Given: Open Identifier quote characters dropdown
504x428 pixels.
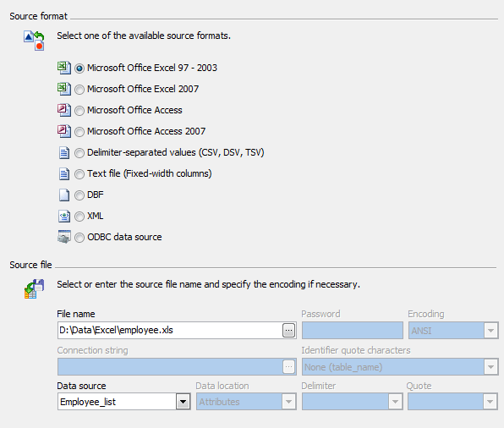Looking at the screenshot, I should 490,367.
